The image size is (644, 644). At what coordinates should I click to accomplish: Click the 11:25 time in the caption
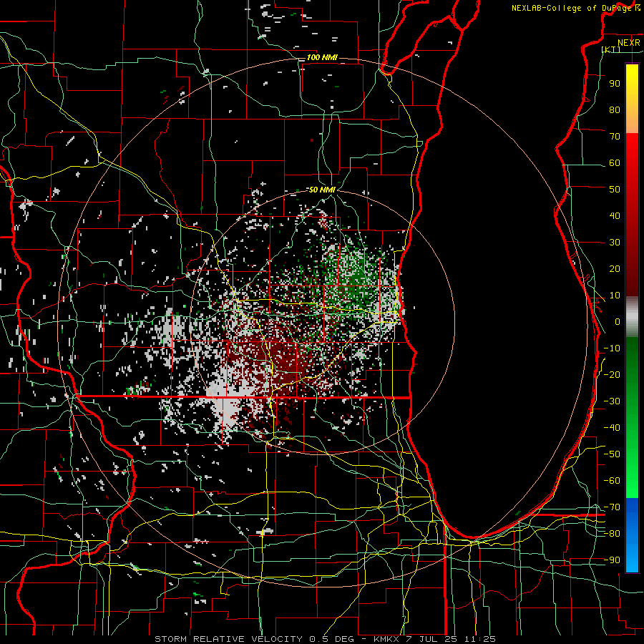point(479,639)
